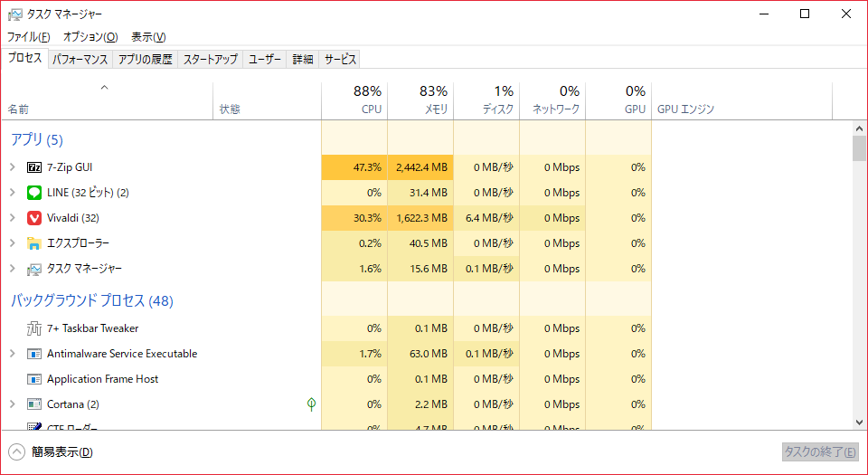Click the green leaf icon beside Cortana
This screenshot has width=868, height=475.
(311, 404)
